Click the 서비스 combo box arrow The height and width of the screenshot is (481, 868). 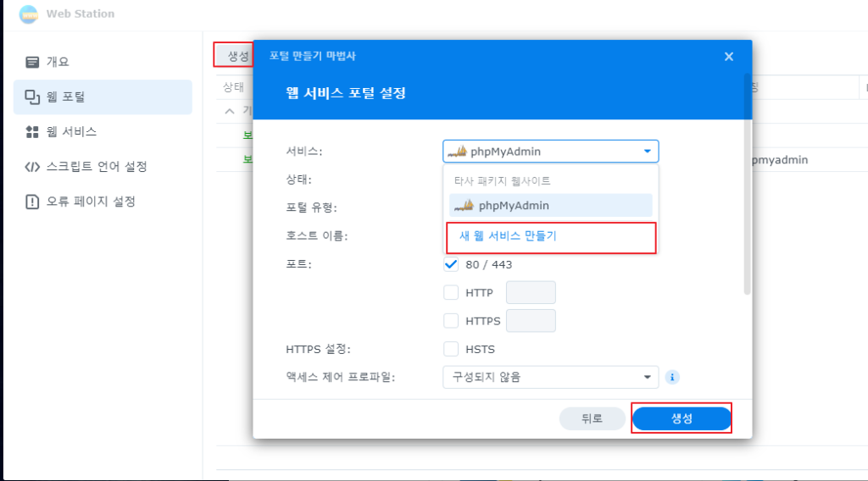click(647, 152)
